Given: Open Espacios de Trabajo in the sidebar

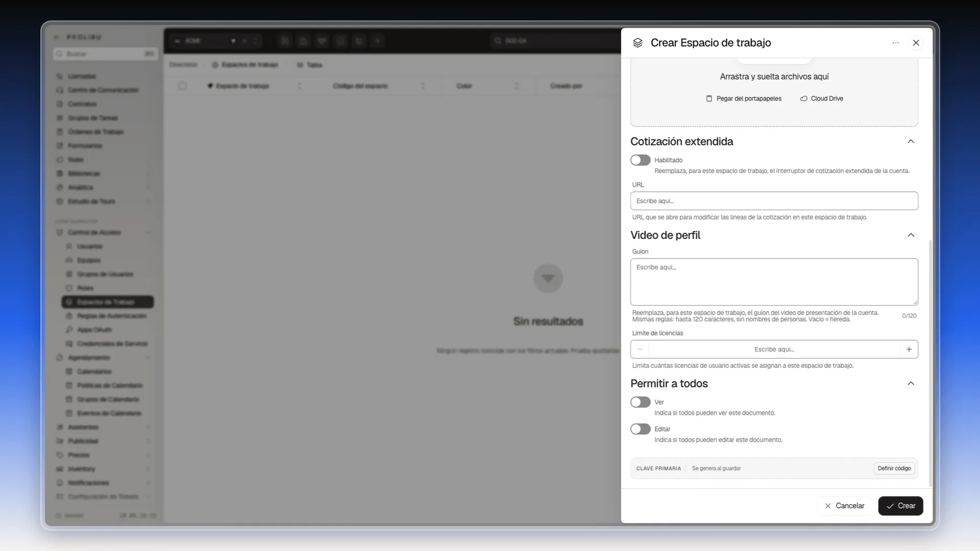Looking at the screenshot, I should click(108, 302).
